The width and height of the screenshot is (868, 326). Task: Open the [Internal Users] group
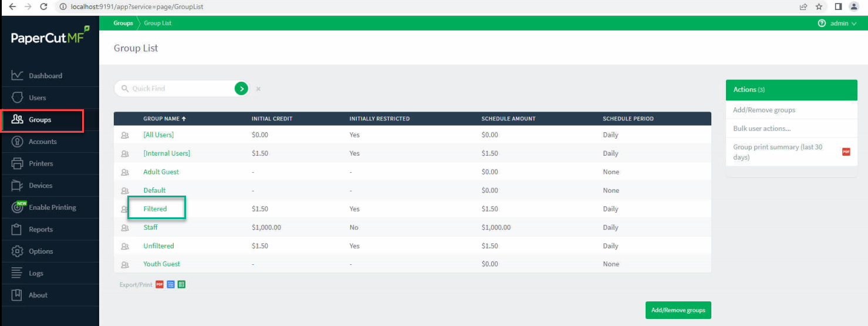(167, 153)
